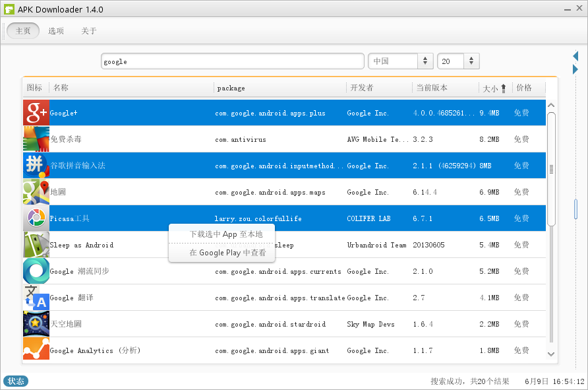Open the 关于 tab
This screenshot has height=390, width=588.
coord(89,31)
